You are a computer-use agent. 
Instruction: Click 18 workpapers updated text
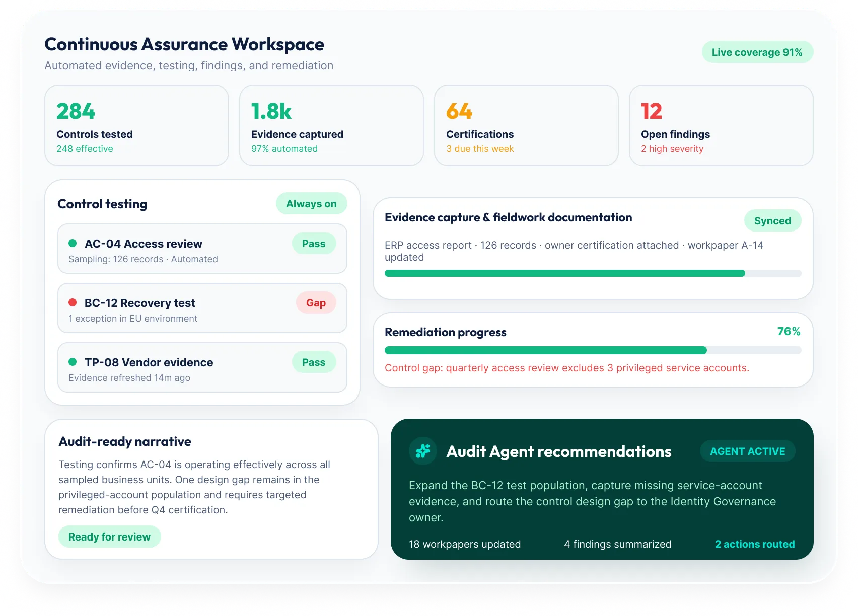pyautogui.click(x=465, y=544)
